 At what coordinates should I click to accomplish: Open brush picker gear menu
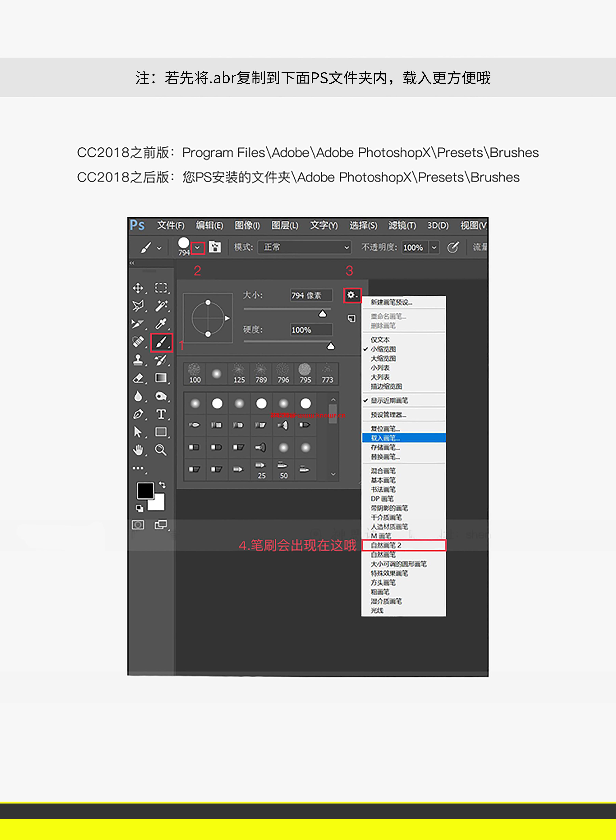[x=352, y=295]
